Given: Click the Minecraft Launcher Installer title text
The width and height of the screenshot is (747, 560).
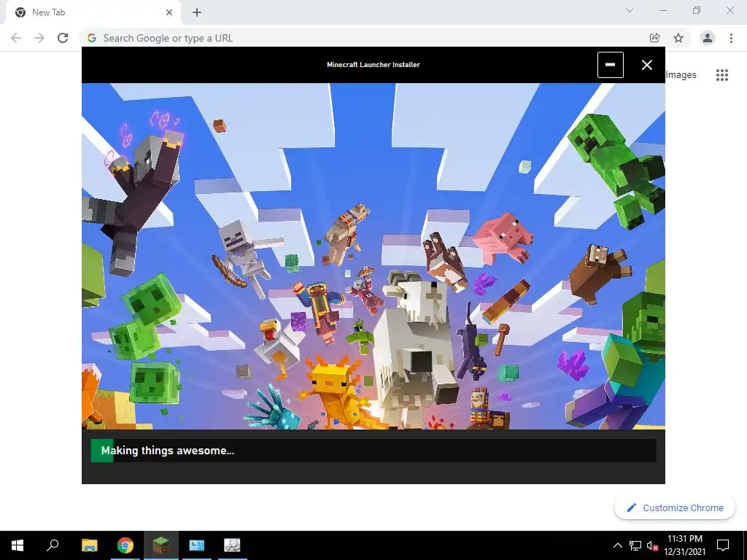Looking at the screenshot, I should [x=373, y=65].
